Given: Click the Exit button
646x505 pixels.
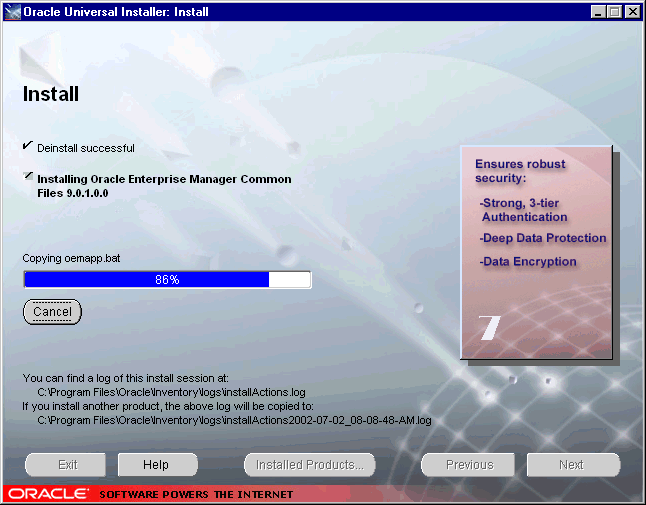Looking at the screenshot, I should pos(66,465).
